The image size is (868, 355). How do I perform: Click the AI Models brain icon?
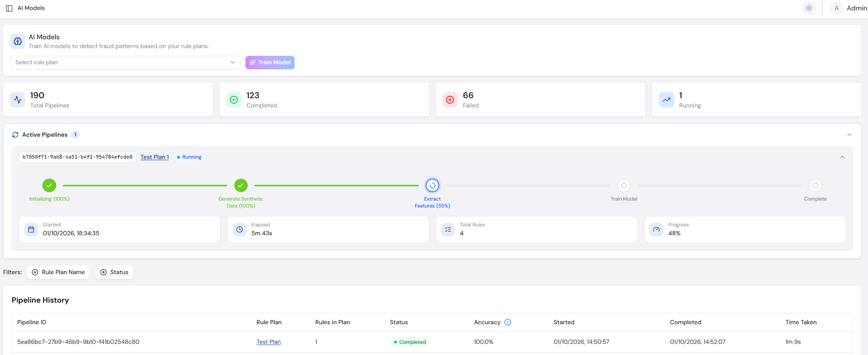pos(18,41)
